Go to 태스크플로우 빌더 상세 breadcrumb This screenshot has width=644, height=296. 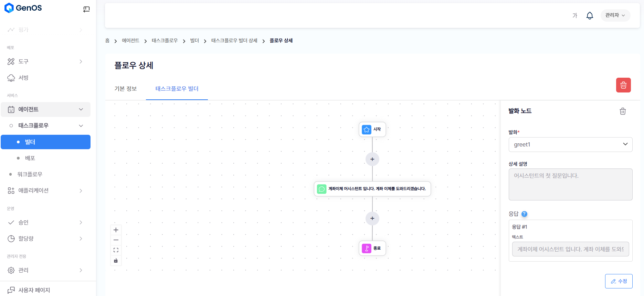point(234,41)
